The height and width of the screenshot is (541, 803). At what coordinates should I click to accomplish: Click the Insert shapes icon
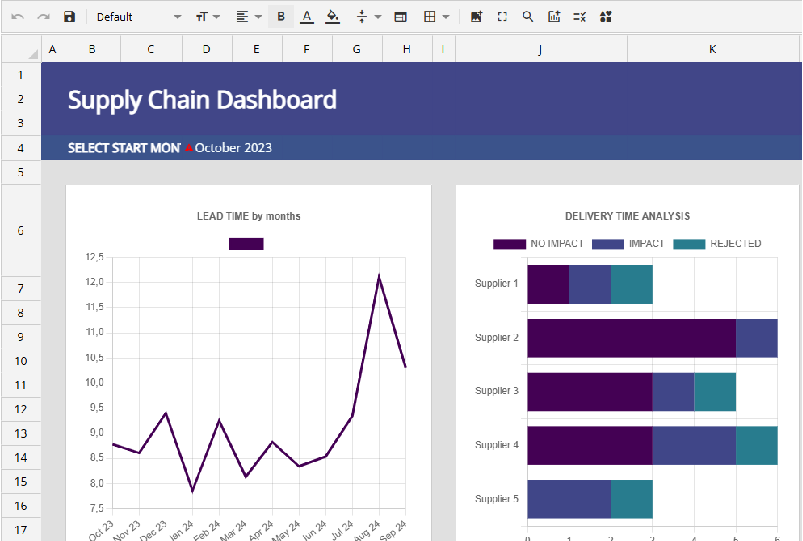point(606,17)
